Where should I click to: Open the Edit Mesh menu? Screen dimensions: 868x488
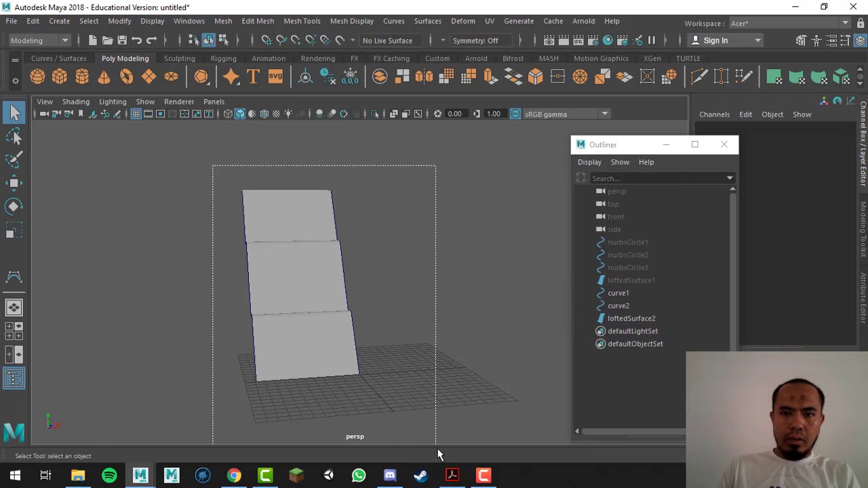click(x=258, y=21)
